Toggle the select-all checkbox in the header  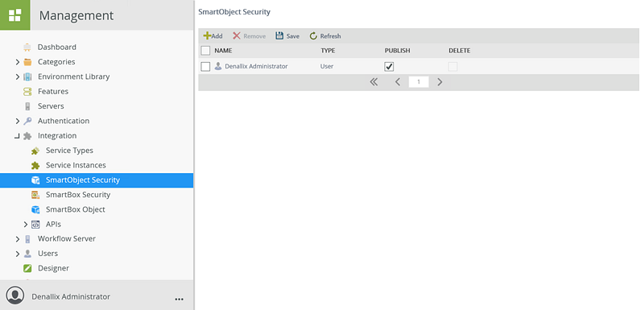click(205, 51)
